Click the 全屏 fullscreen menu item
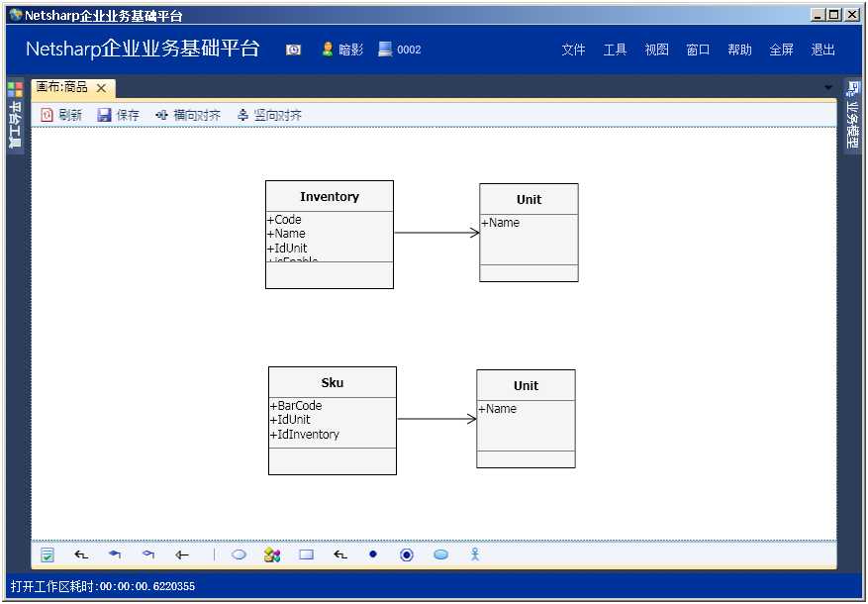The width and height of the screenshot is (868, 604). point(781,50)
